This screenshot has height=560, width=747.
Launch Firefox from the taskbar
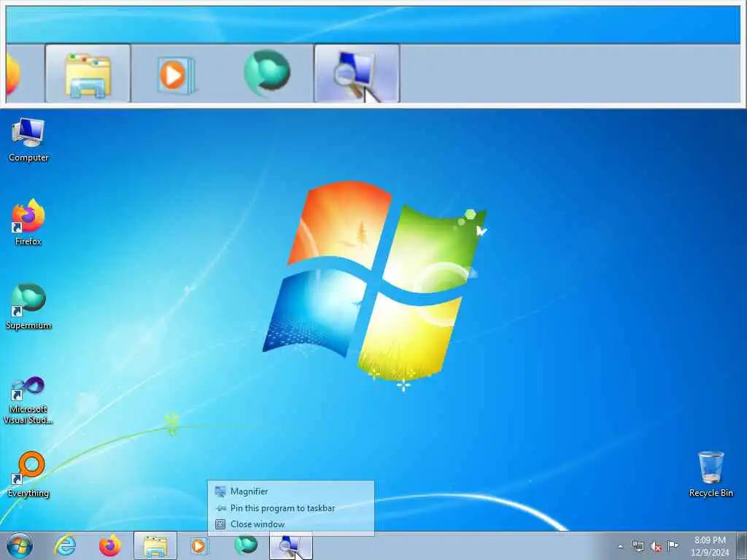click(x=109, y=545)
